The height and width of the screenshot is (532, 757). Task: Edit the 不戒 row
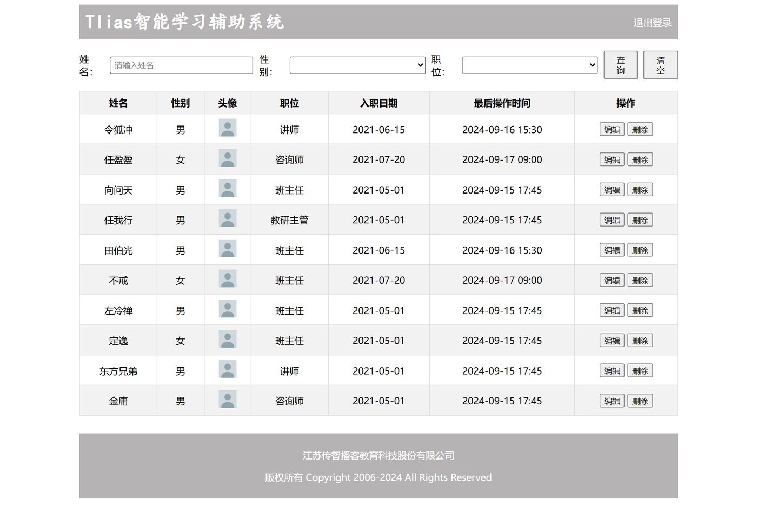pyautogui.click(x=612, y=281)
